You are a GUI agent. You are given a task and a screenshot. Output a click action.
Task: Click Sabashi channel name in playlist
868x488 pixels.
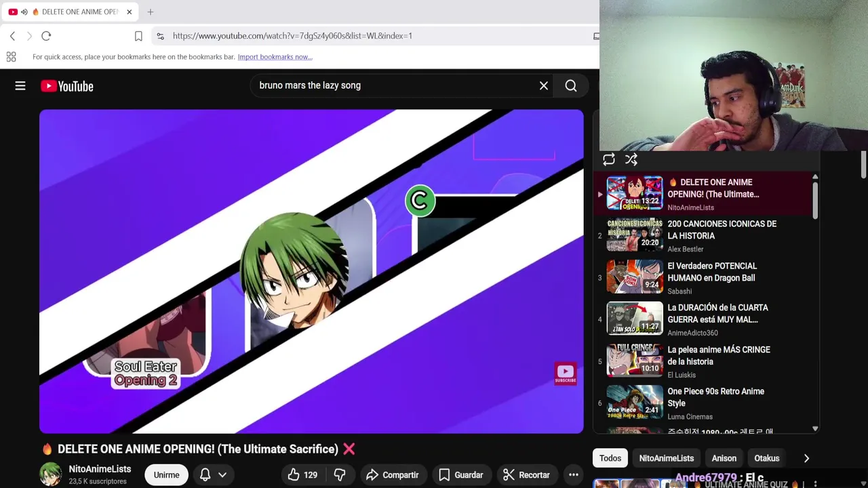click(x=679, y=291)
